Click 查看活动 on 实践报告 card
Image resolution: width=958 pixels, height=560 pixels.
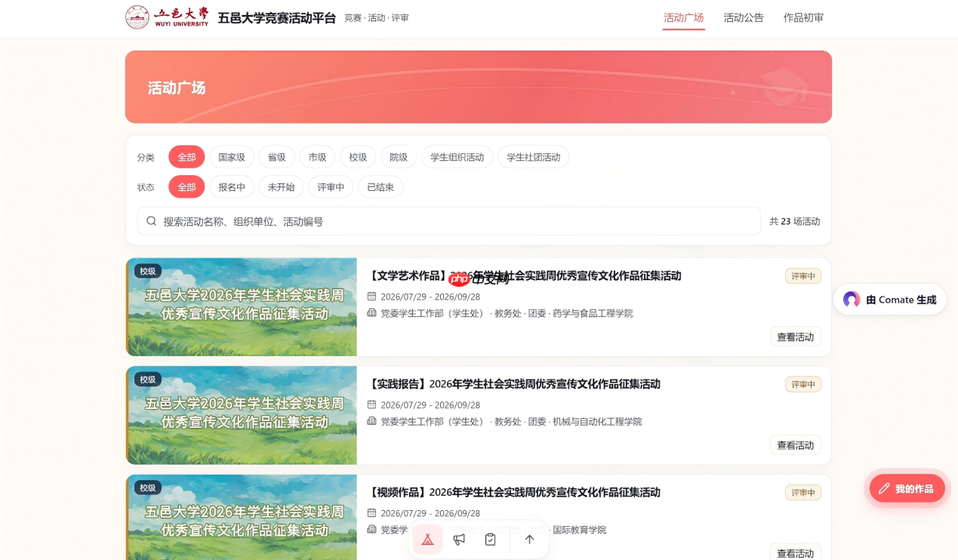coord(795,445)
